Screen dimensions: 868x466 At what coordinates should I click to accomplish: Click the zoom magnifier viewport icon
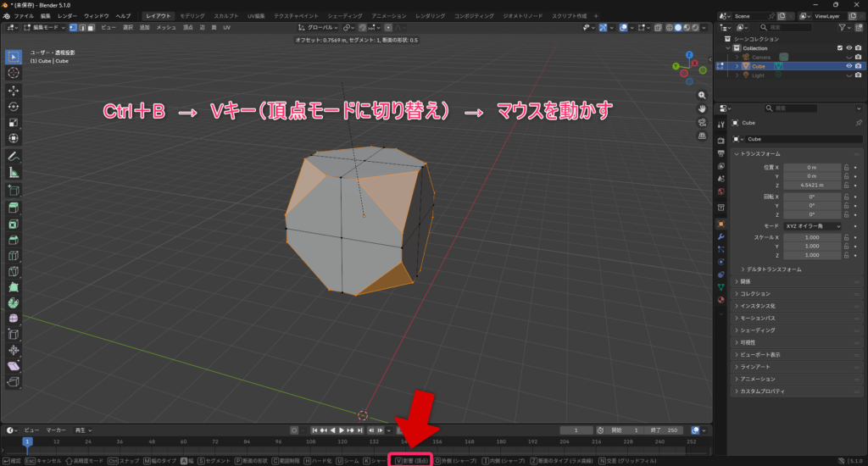(x=703, y=93)
